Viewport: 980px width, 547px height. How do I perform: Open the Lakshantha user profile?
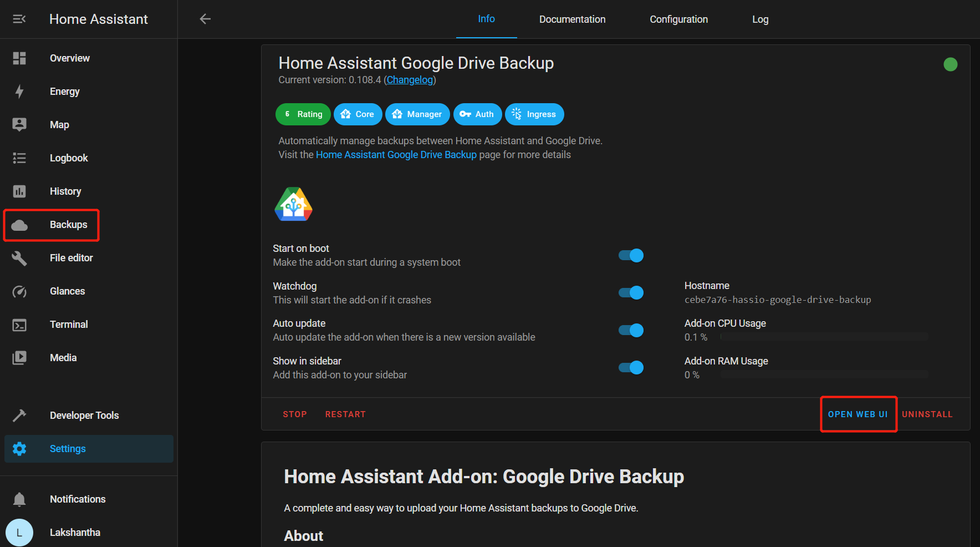89,533
